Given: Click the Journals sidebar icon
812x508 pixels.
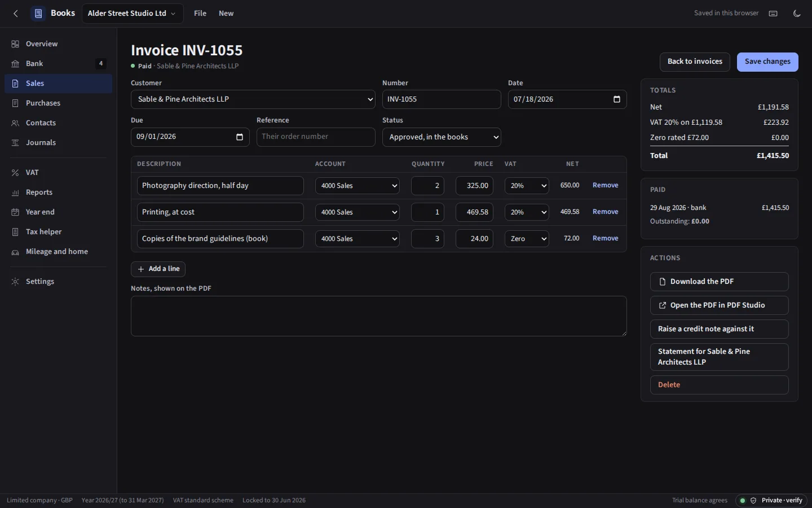Looking at the screenshot, I should [x=15, y=143].
